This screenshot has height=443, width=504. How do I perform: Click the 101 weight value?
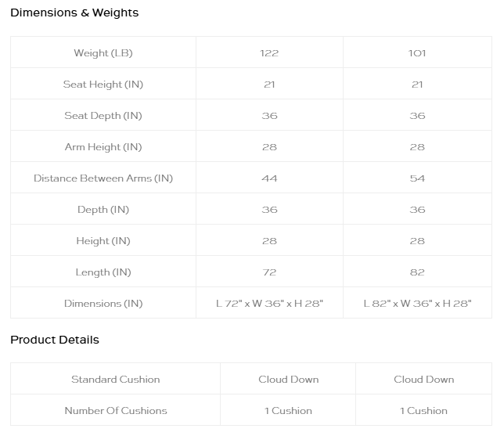[417, 53]
